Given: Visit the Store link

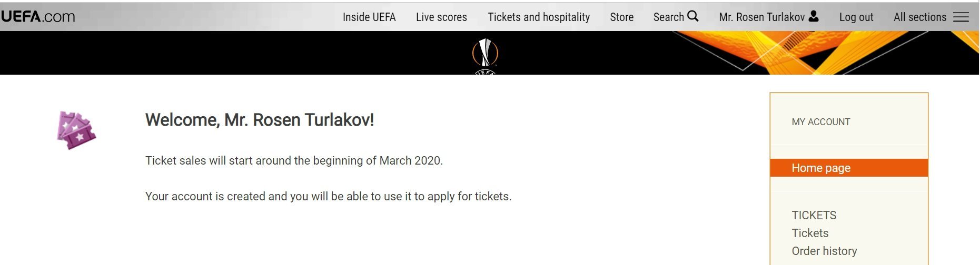Looking at the screenshot, I should tap(621, 17).
